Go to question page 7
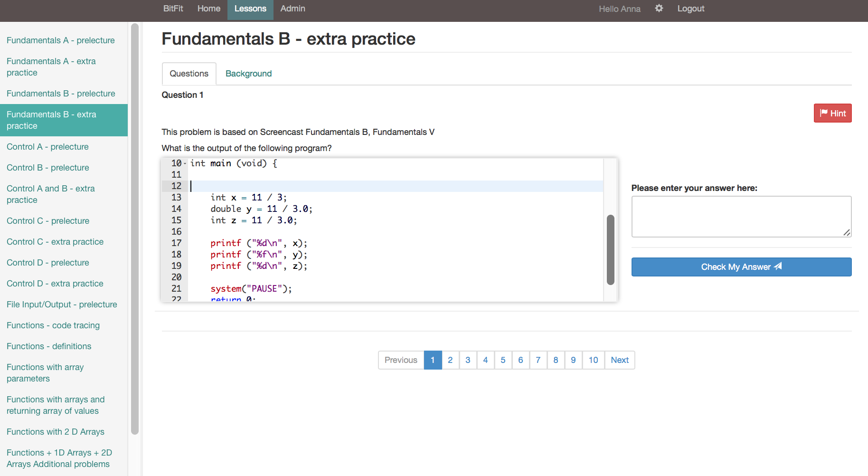This screenshot has width=868, height=476. click(538, 360)
